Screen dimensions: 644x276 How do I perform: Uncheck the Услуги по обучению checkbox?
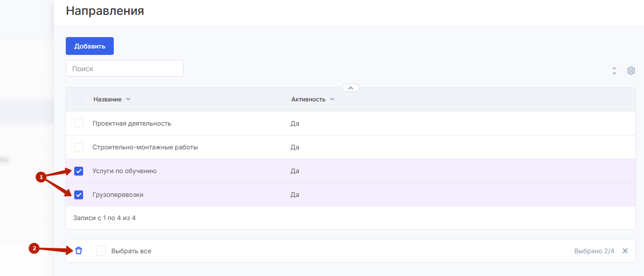79,171
